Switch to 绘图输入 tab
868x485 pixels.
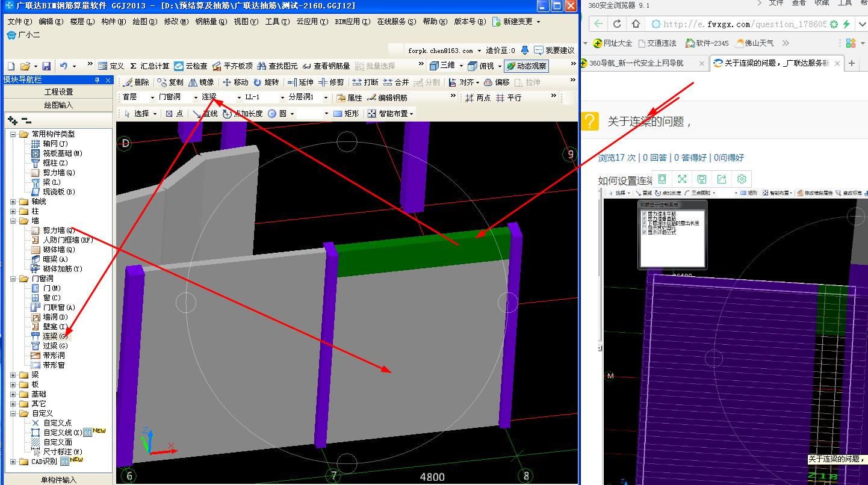58,105
